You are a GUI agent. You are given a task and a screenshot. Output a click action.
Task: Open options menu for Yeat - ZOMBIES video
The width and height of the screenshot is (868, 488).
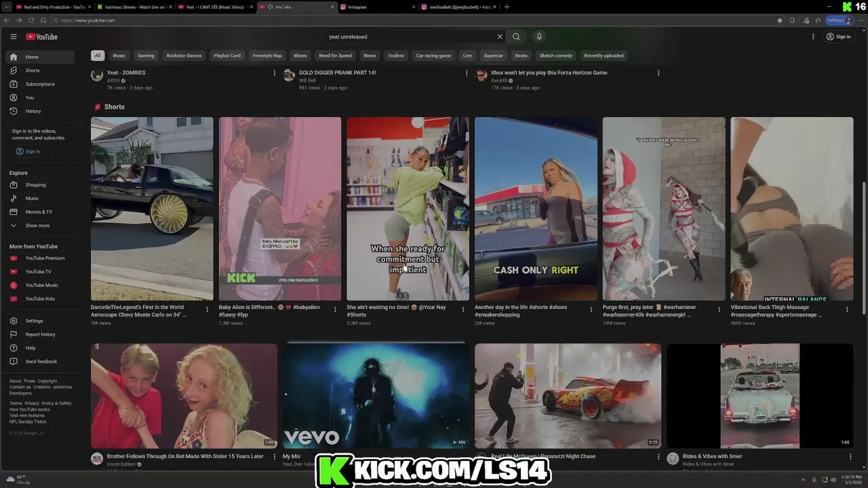275,73
